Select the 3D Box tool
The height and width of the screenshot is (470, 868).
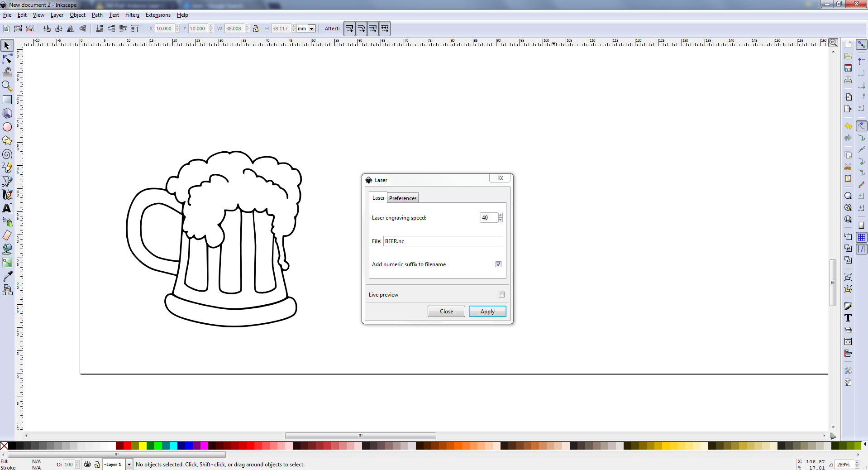tap(7, 113)
